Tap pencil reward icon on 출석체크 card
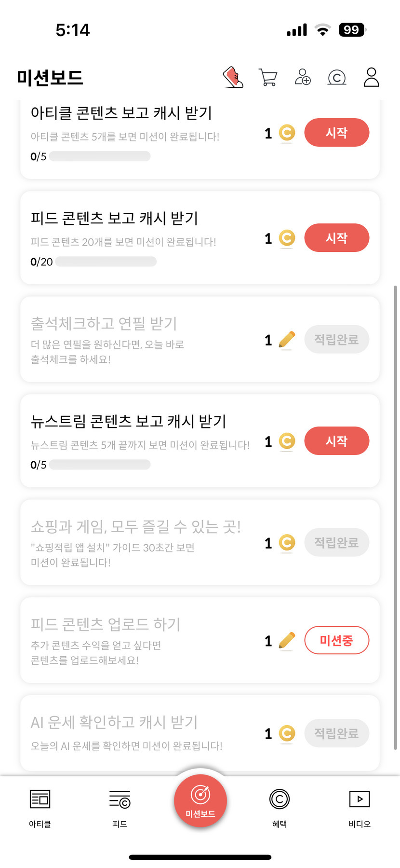The image size is (400, 868). click(287, 340)
